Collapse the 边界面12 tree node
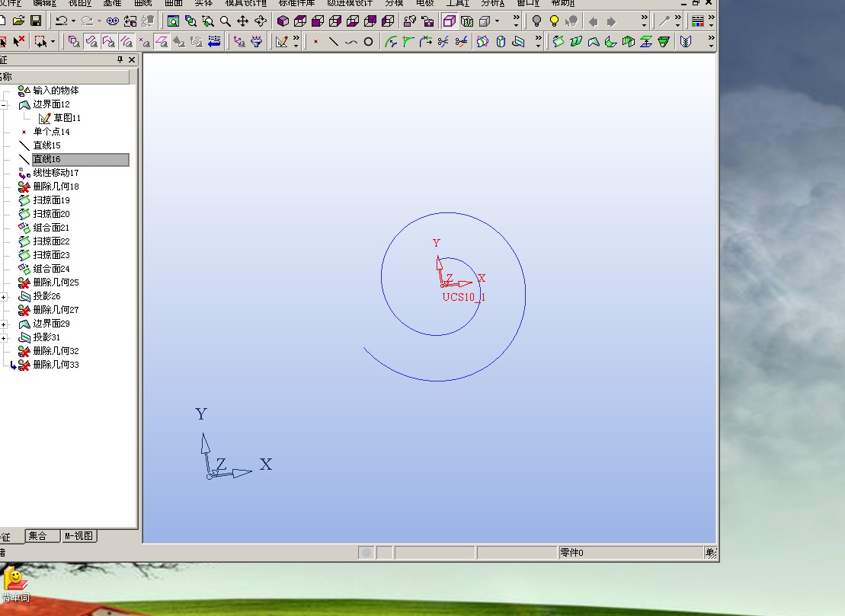 pos(4,105)
